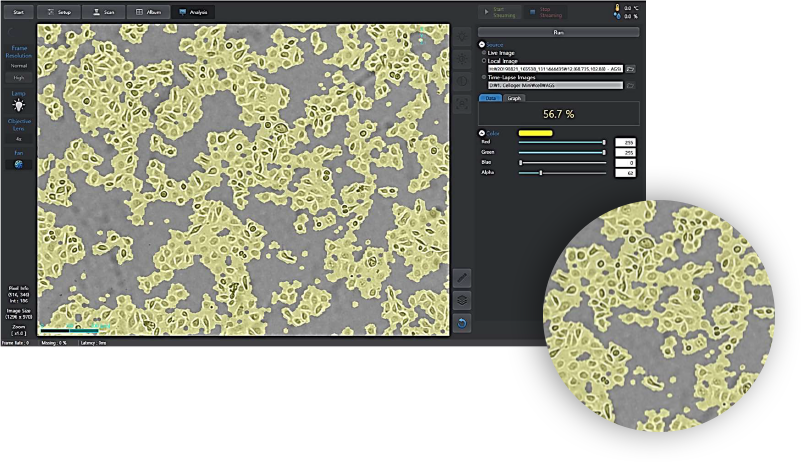
Task: Click the 56.7 % confluency result
Action: click(x=558, y=114)
